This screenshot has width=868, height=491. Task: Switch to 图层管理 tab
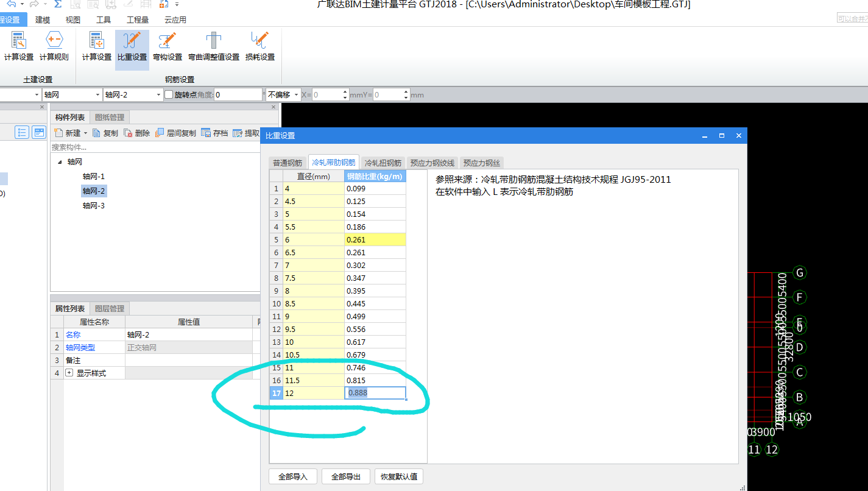[110, 309]
